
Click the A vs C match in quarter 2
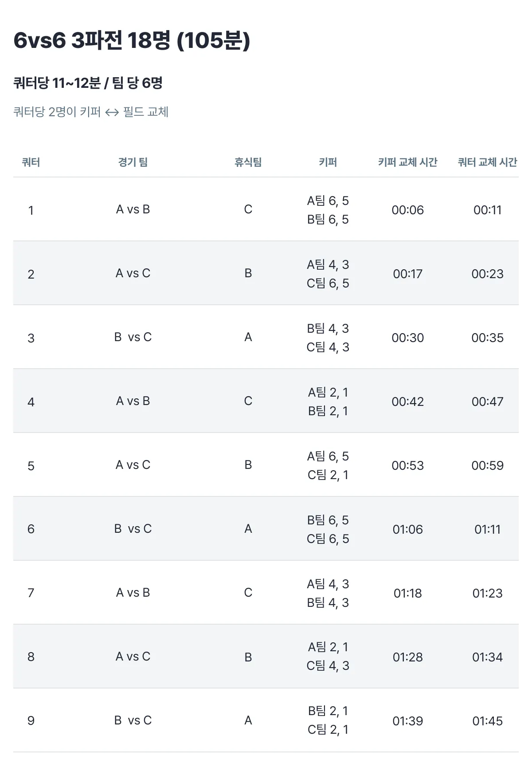[133, 273]
